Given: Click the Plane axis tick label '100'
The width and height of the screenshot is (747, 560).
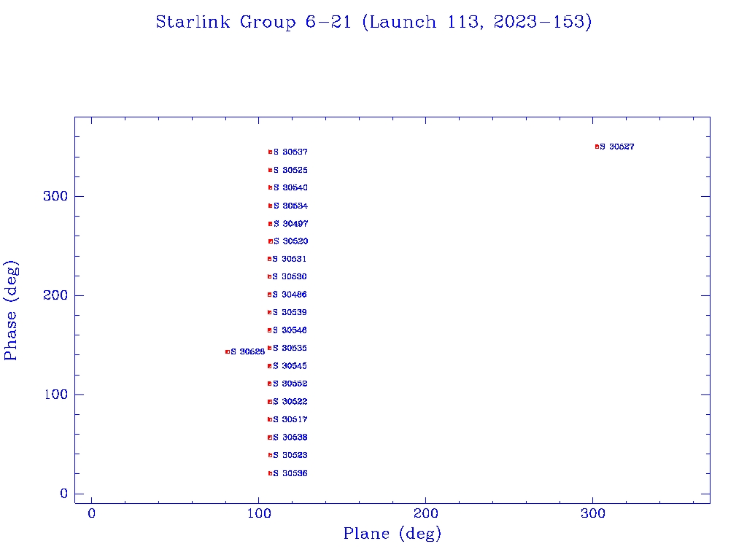Looking at the screenshot, I should 259,513.
